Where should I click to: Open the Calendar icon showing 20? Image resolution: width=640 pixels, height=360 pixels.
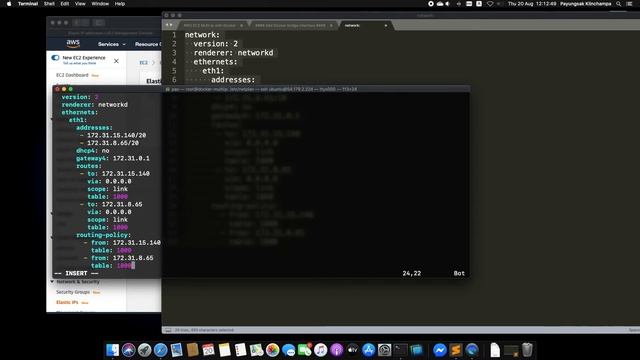208,350
